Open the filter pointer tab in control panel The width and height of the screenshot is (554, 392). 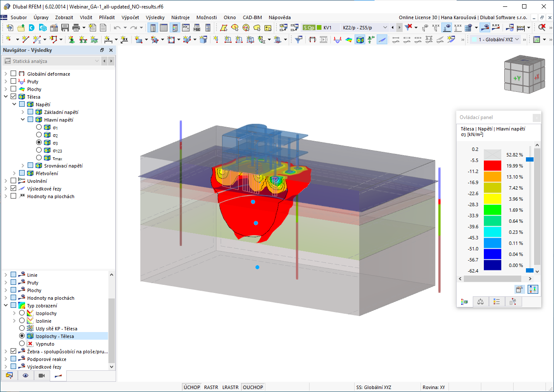coord(513,301)
